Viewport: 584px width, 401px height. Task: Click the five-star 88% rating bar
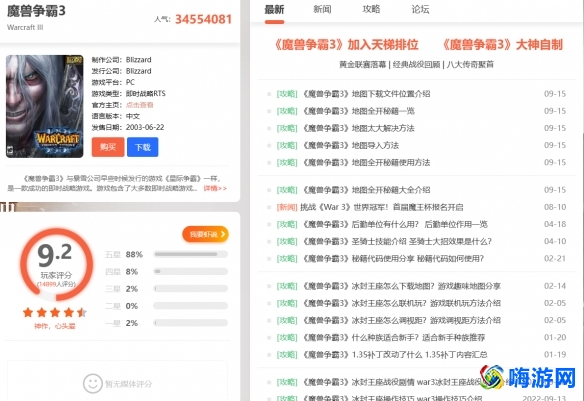click(190, 254)
